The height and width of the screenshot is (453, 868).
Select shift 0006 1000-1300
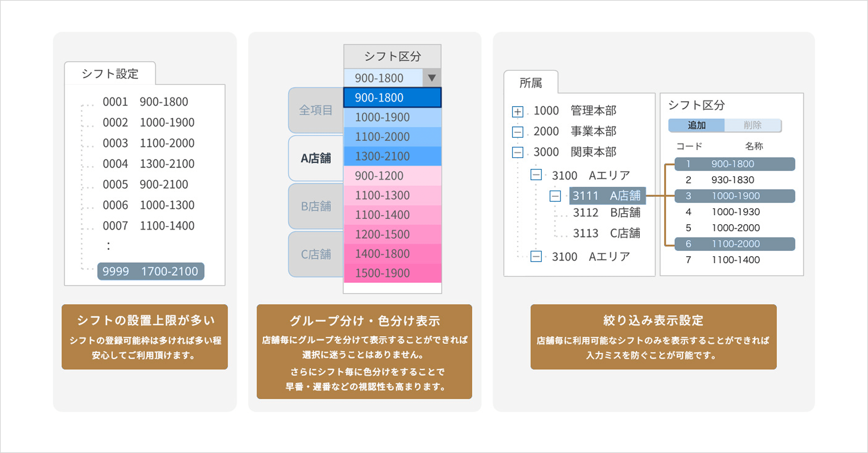click(x=149, y=205)
